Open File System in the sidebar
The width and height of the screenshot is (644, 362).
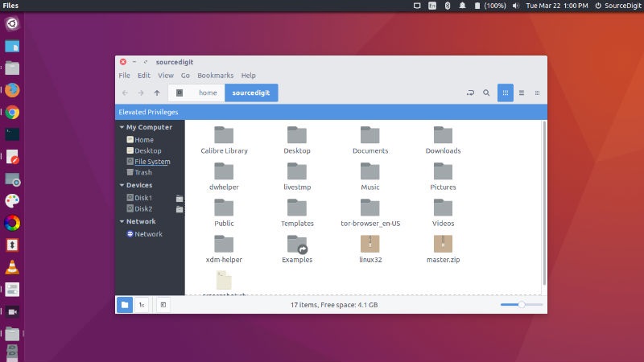point(152,162)
